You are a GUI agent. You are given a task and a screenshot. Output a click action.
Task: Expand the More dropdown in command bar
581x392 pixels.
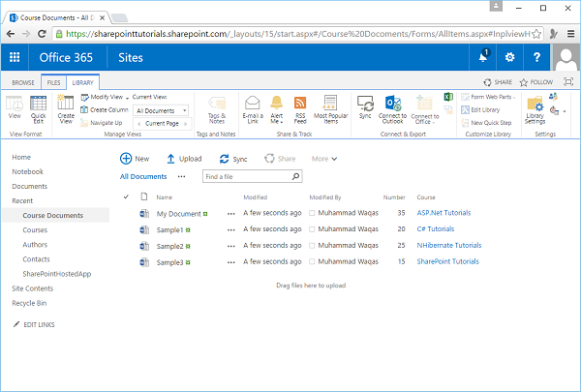click(x=334, y=159)
